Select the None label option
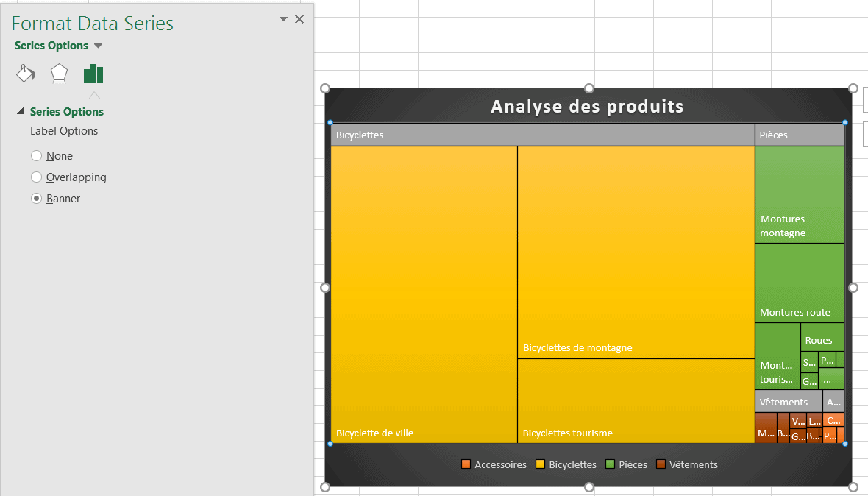This screenshot has width=868, height=496. point(37,156)
